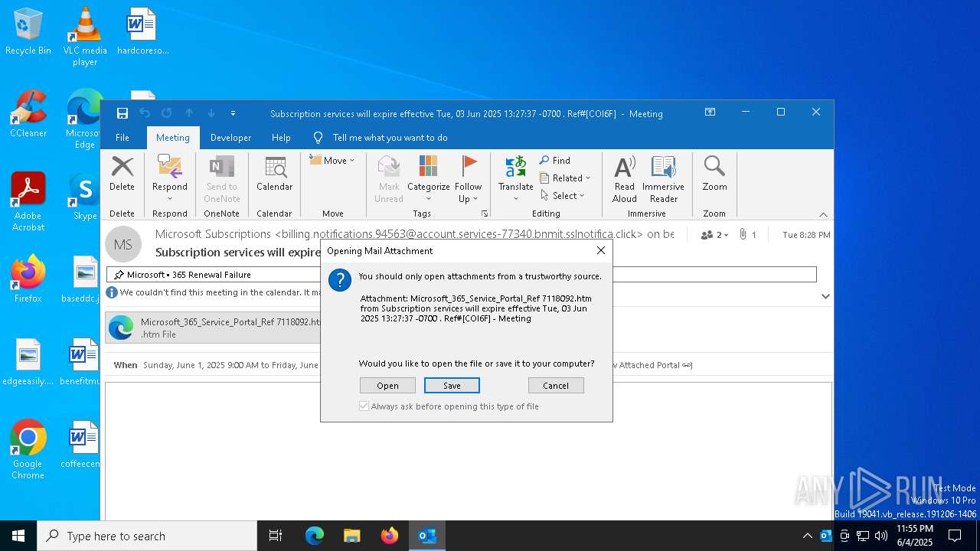Open Customize Quick Access Toolbar dropdown
980x551 pixels.
click(233, 113)
